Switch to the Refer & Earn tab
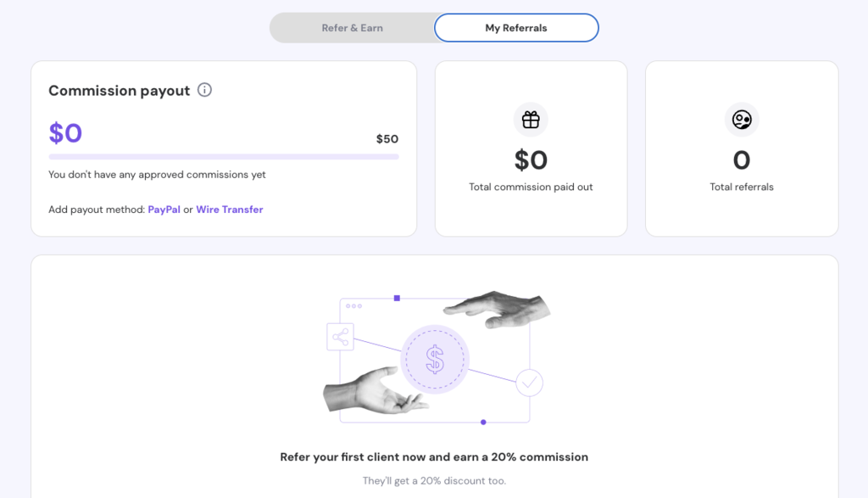 [x=352, y=27]
